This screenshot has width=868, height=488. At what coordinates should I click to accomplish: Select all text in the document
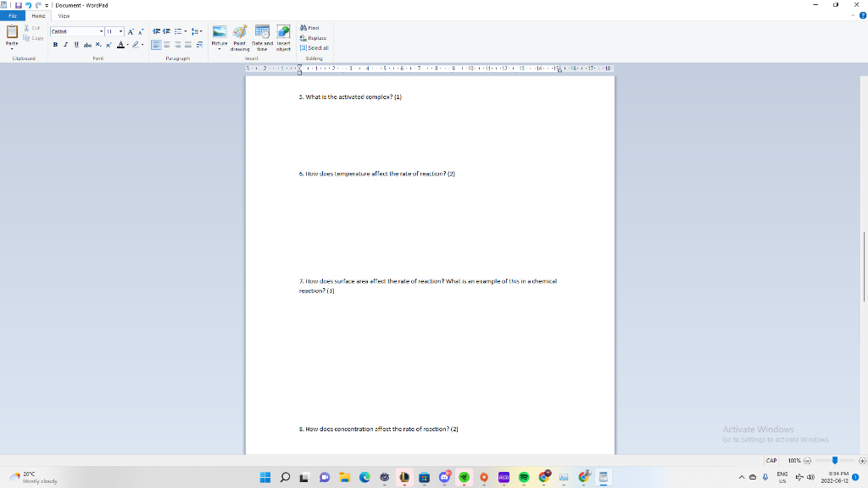pos(314,47)
